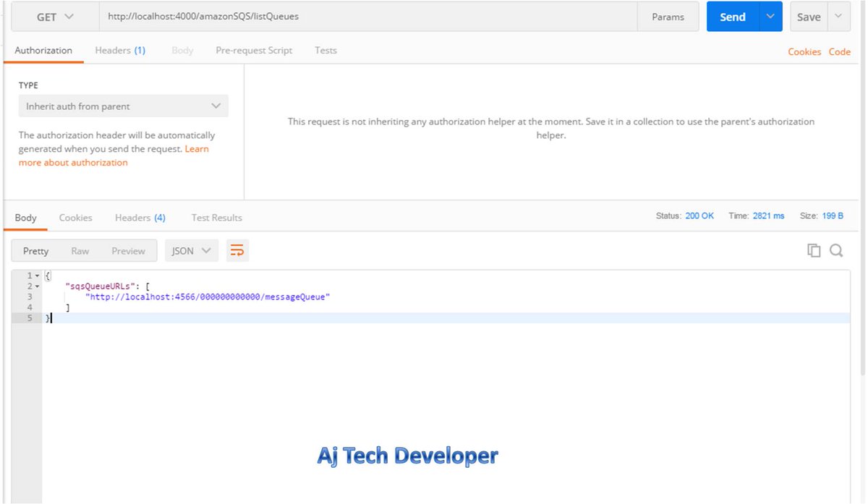Expand the Save button arrow options
The image size is (868, 504).
click(838, 17)
